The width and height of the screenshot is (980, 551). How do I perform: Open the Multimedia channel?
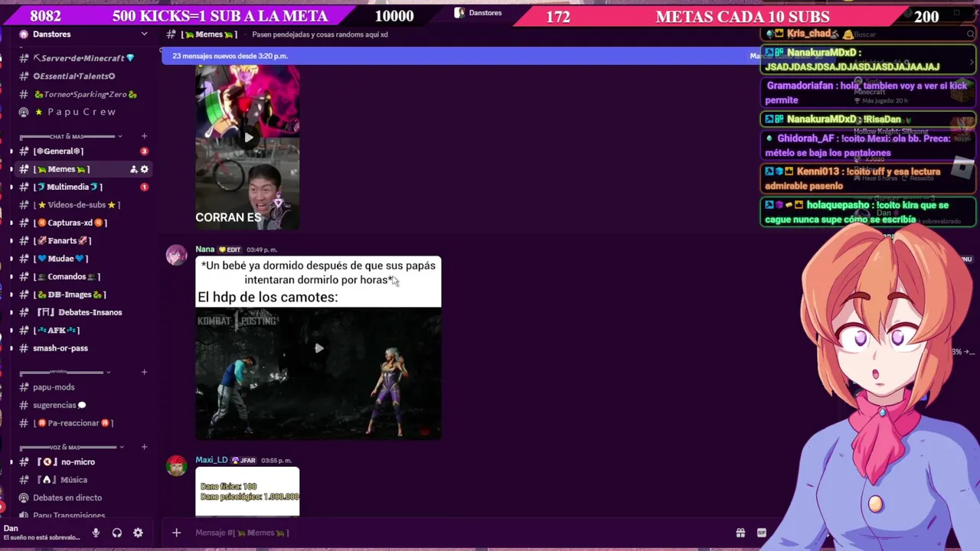pos(69,187)
